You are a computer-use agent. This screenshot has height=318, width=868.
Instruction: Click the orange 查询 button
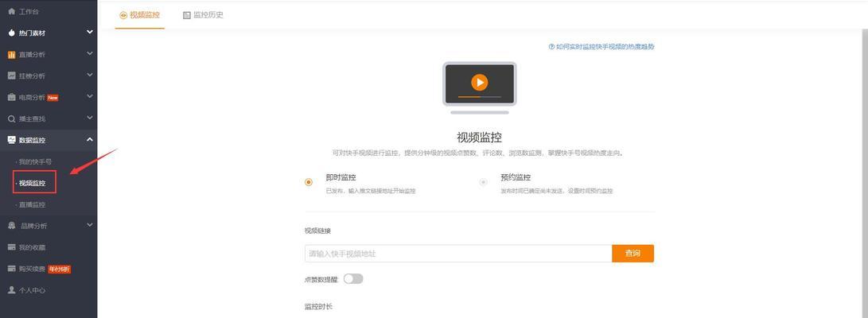(x=633, y=254)
